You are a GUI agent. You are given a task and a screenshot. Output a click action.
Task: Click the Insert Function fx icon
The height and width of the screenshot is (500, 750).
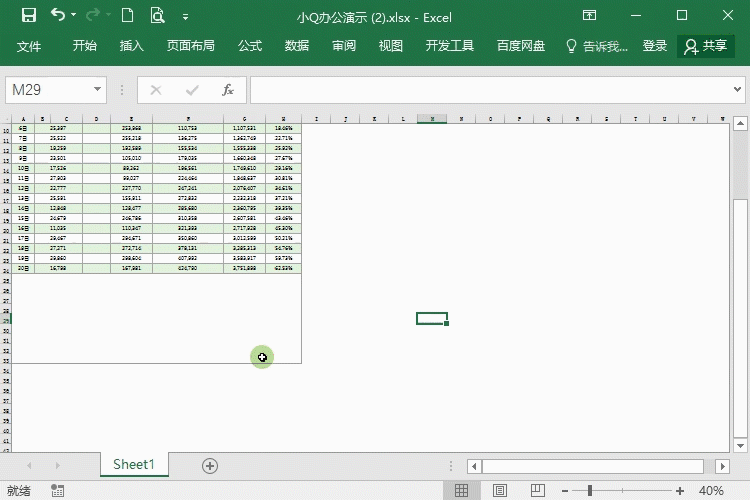tap(227, 90)
